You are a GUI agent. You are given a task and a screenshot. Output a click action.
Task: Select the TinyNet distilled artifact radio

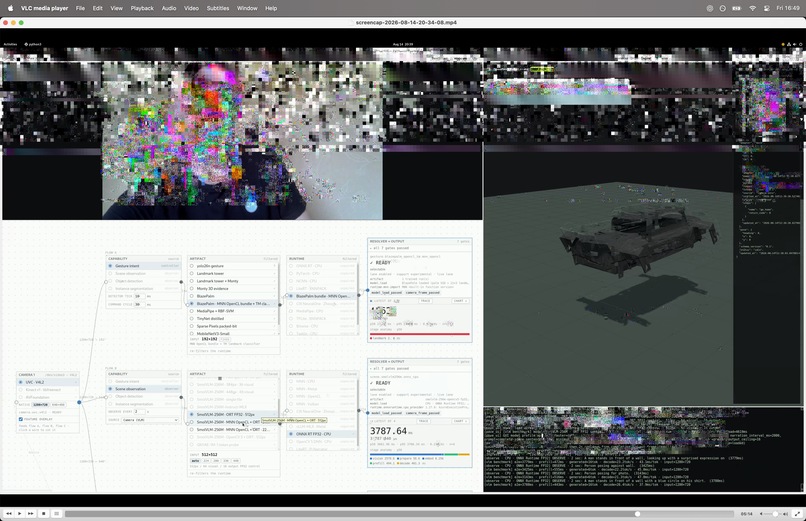192,319
